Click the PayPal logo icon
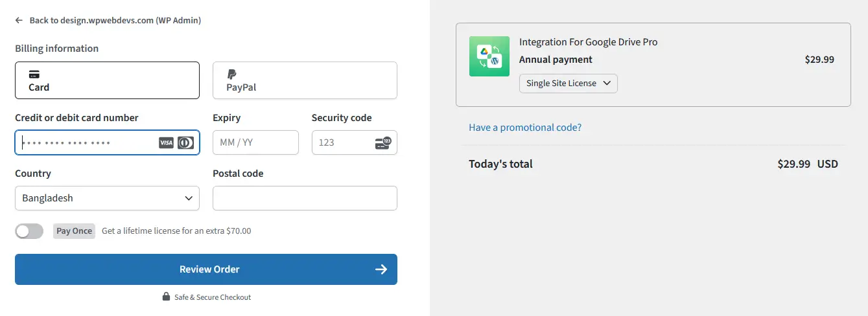Image resolution: width=868 pixels, height=316 pixels. 231,74
